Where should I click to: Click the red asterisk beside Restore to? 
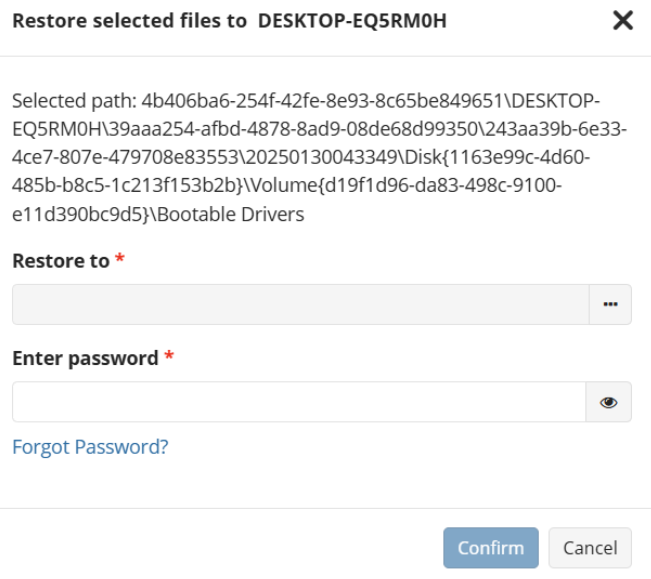120,261
